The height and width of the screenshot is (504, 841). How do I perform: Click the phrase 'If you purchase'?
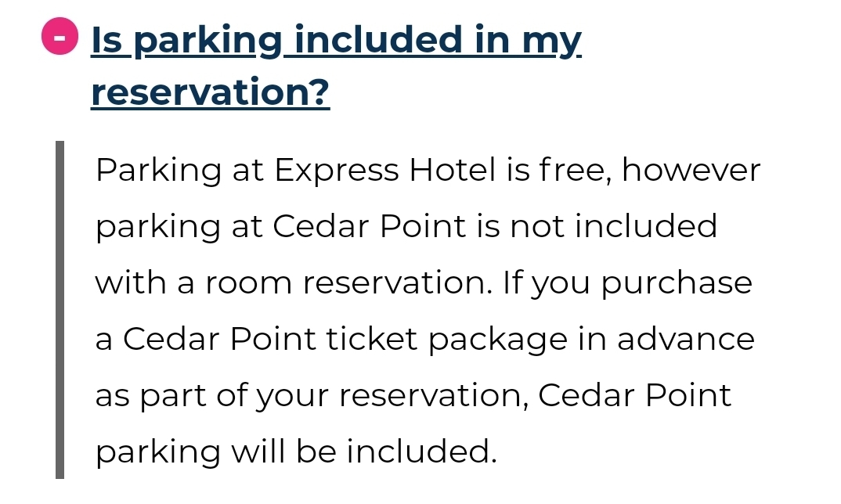[627, 283]
